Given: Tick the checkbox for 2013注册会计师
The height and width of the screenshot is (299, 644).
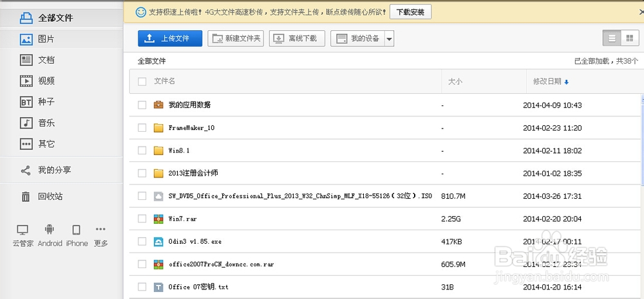Looking at the screenshot, I should [142, 174].
